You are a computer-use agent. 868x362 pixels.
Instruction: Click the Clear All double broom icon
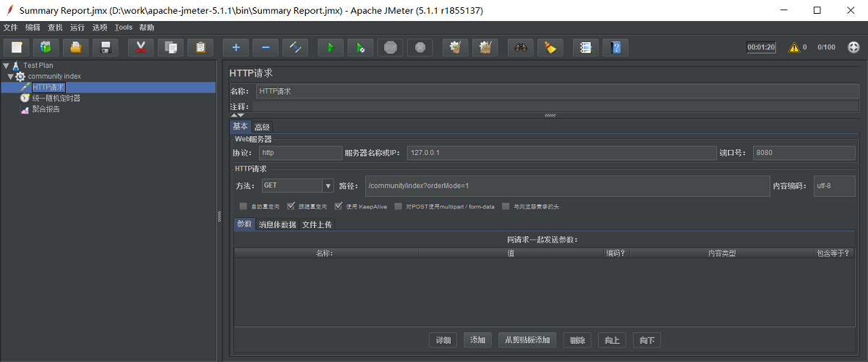coord(485,47)
